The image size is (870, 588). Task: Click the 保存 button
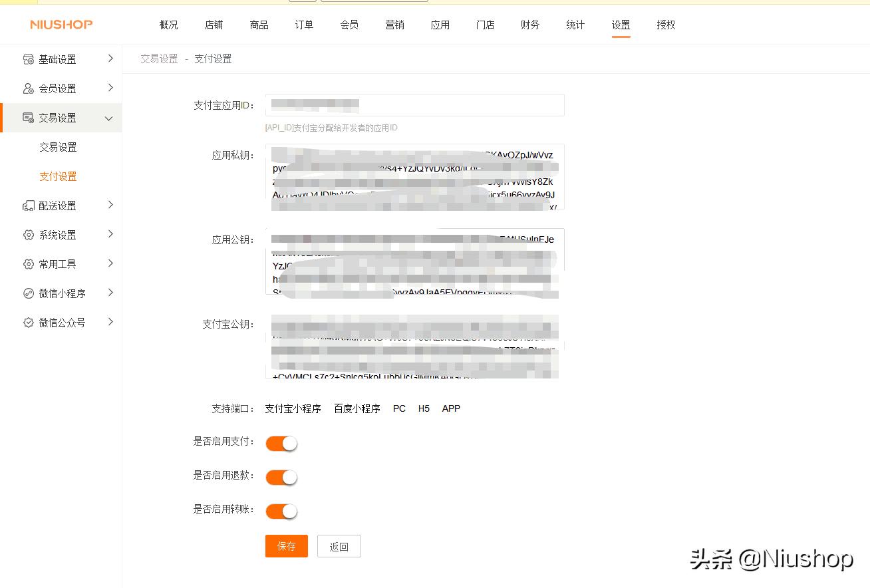coord(286,545)
